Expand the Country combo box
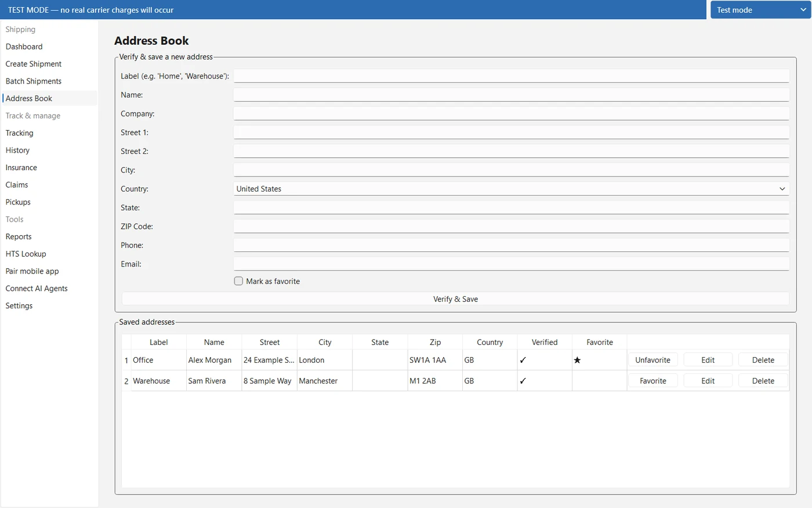This screenshot has width=812, height=508. point(511,189)
